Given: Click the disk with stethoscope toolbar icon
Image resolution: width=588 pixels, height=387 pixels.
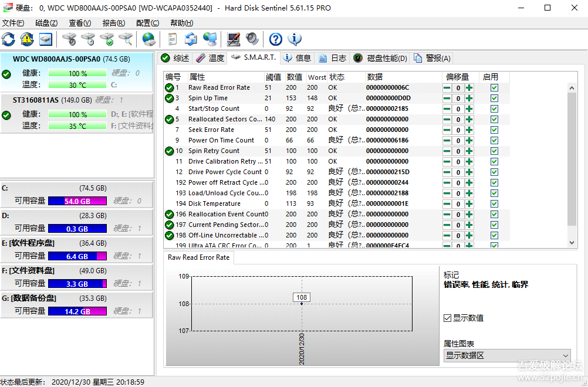Looking at the screenshot, I should [69, 39].
